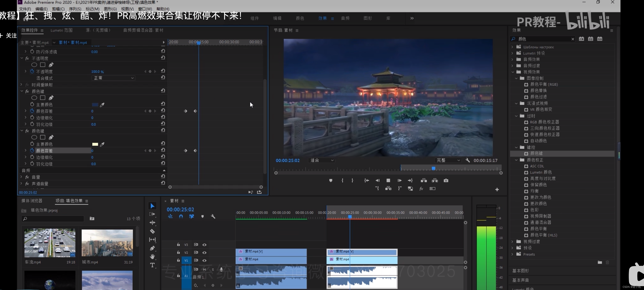Open the 序列(S) menu

tap(75, 9)
